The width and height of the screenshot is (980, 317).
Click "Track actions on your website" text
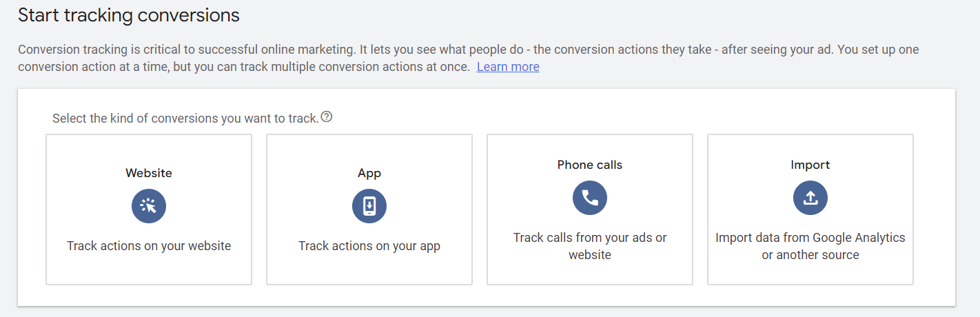149,246
